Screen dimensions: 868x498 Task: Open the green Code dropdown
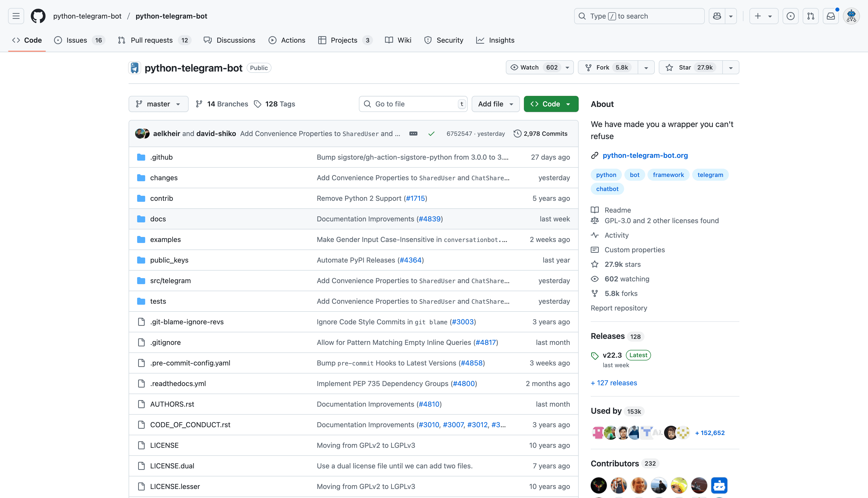pos(551,104)
